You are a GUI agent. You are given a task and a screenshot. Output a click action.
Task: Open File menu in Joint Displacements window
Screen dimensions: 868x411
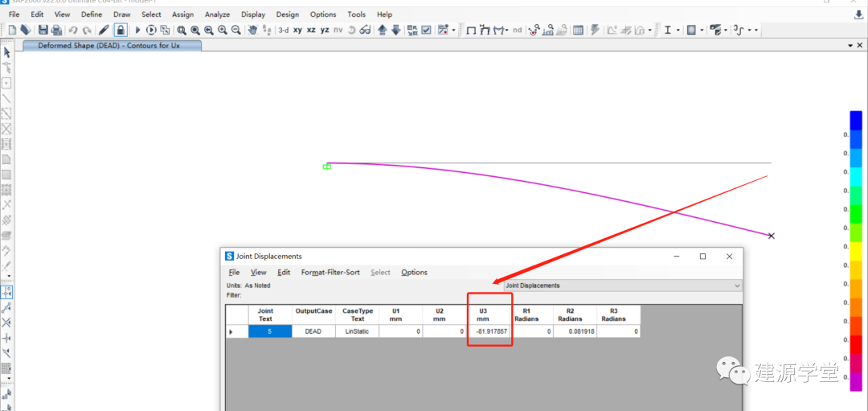pos(234,273)
